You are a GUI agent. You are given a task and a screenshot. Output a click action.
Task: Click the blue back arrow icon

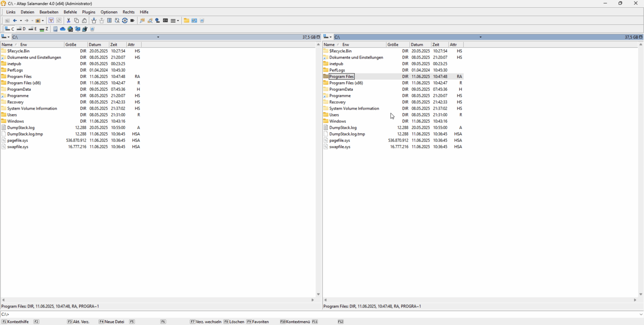click(x=15, y=21)
